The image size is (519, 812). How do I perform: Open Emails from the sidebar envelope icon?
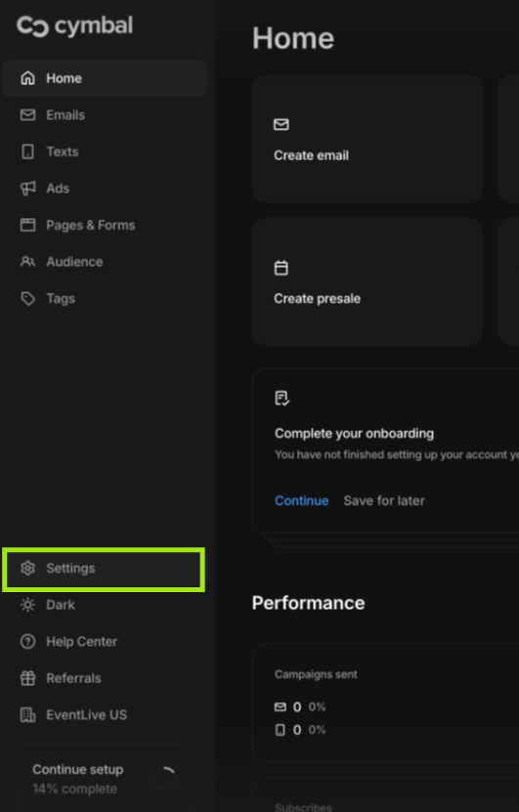(28, 115)
